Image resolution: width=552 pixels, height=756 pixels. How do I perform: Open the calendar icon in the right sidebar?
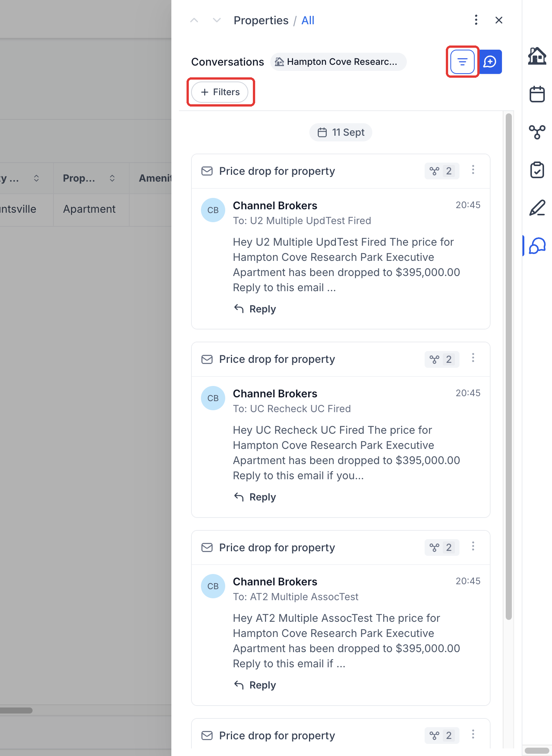[x=537, y=94]
